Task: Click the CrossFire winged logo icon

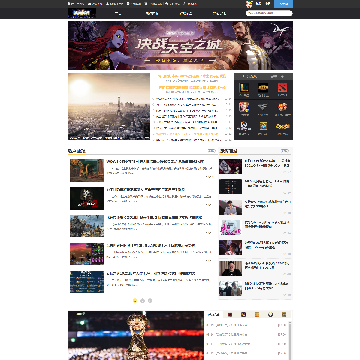Action: [x=263, y=107]
